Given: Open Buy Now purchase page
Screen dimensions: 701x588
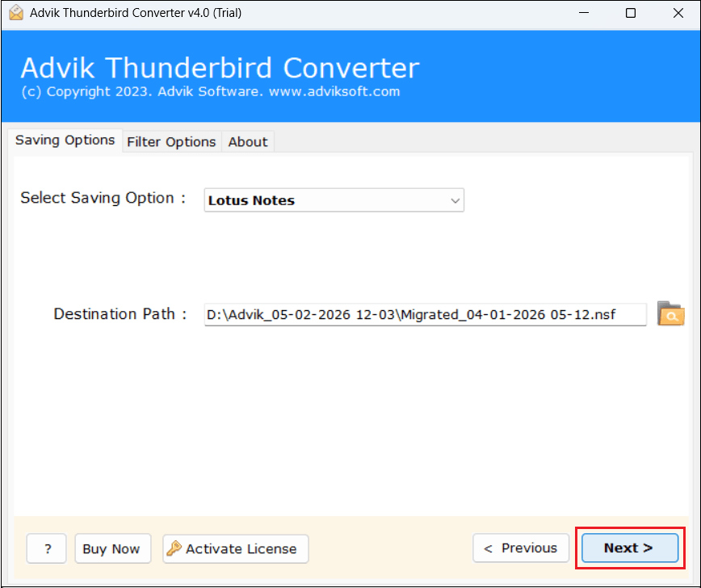Looking at the screenshot, I should 112,548.
